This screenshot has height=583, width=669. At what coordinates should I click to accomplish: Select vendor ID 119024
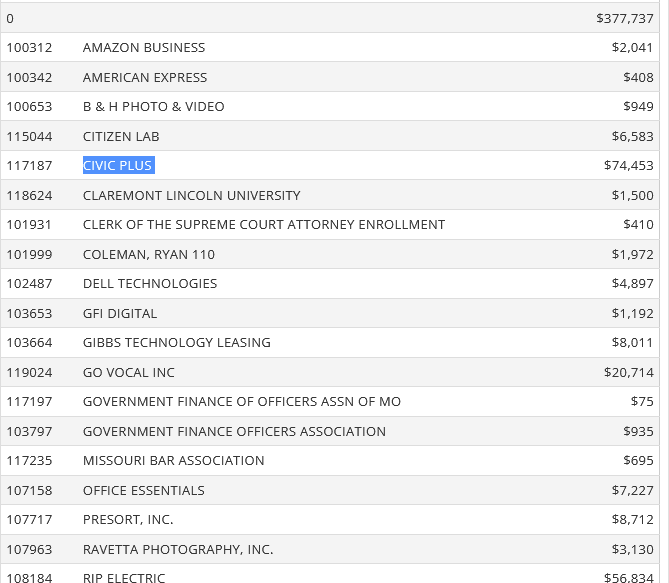tap(29, 373)
